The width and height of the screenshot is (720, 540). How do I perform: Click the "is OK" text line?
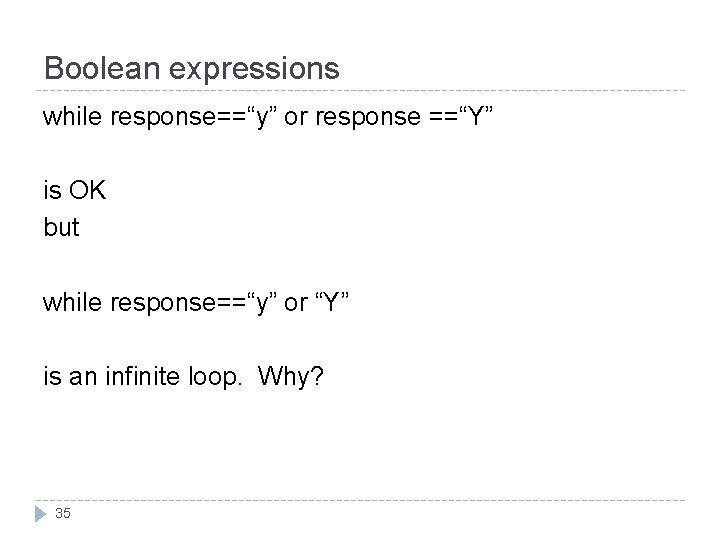click(x=75, y=190)
